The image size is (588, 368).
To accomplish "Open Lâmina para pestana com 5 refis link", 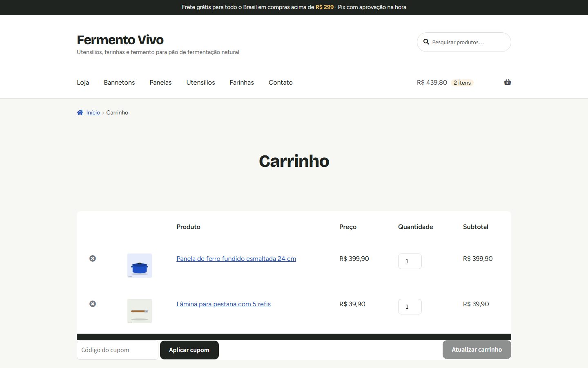I will (x=223, y=304).
